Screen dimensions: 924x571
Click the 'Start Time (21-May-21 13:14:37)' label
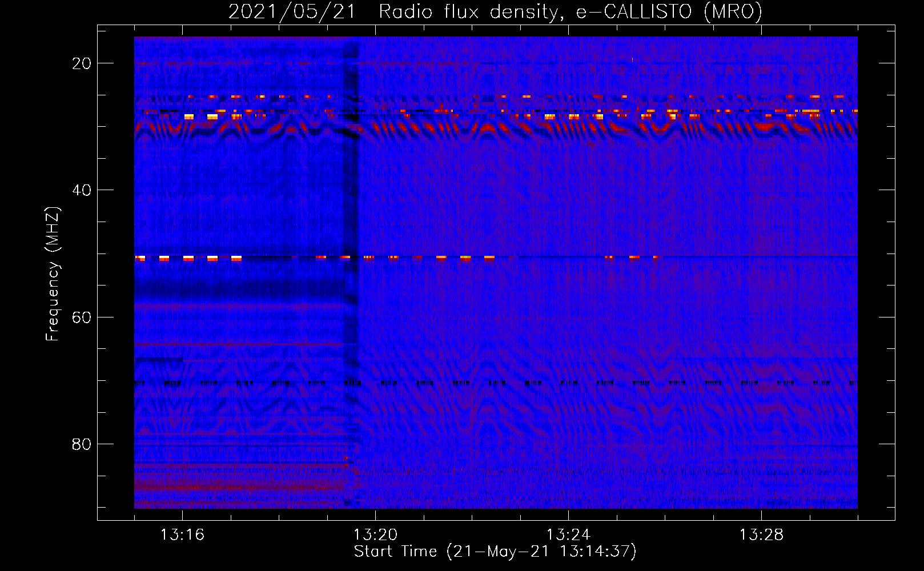point(495,552)
